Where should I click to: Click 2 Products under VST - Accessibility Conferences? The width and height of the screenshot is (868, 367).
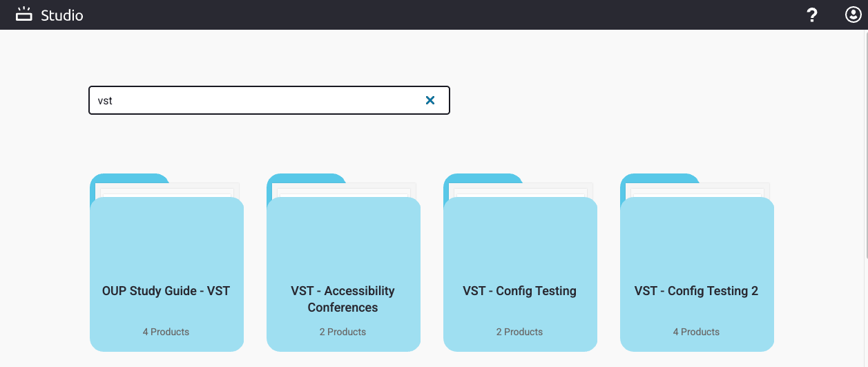343,332
